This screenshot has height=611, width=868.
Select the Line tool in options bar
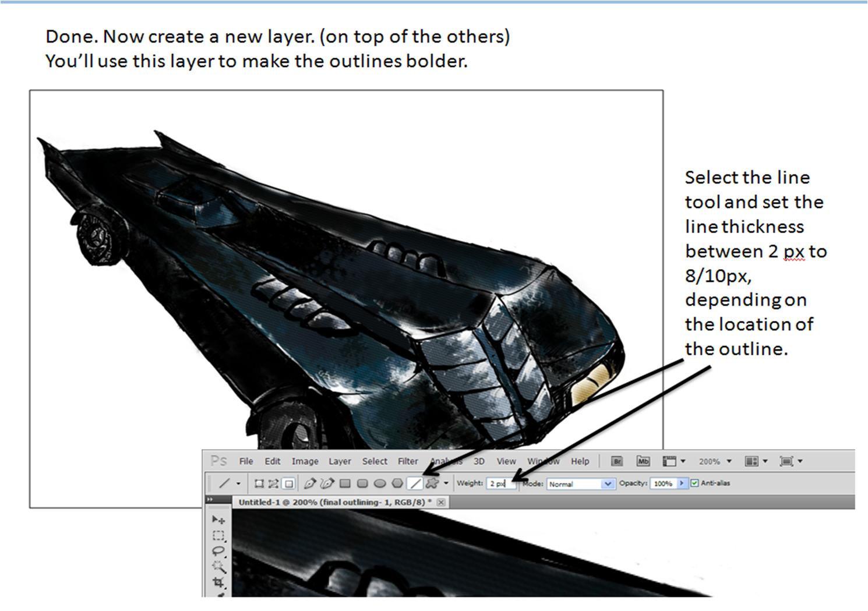click(415, 483)
